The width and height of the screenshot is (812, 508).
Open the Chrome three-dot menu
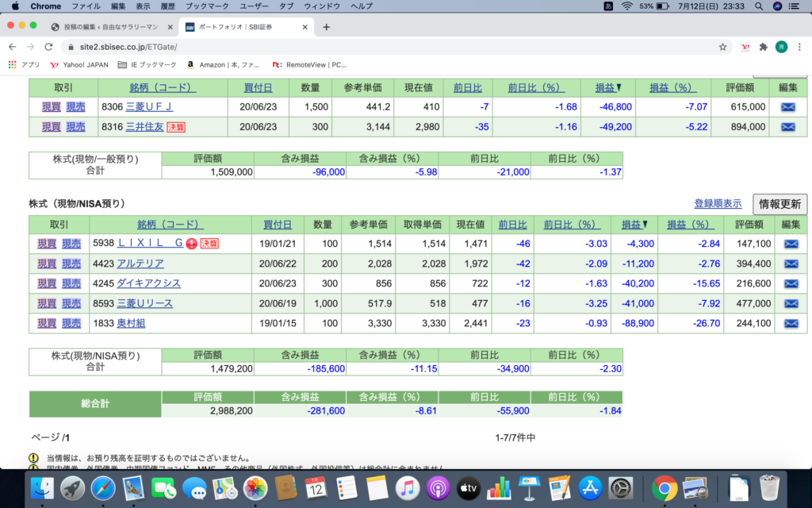point(799,47)
